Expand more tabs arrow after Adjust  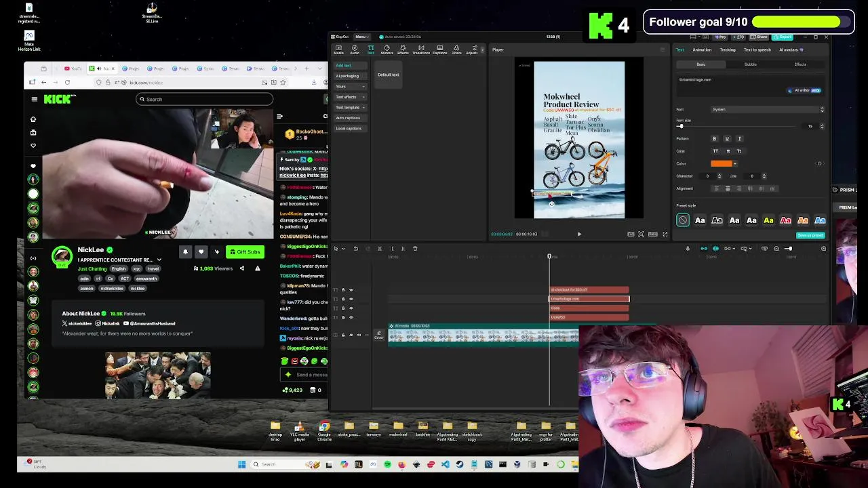point(482,49)
